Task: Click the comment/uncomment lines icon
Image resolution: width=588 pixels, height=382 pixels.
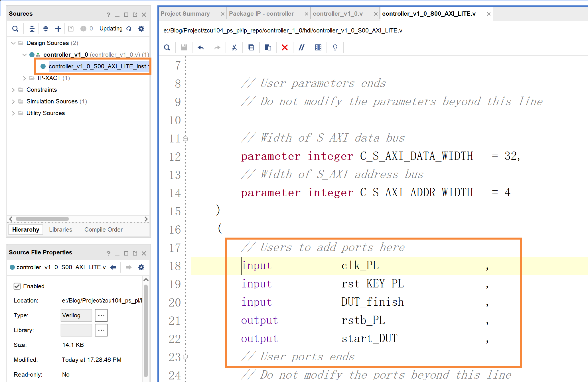Action: tap(301, 48)
